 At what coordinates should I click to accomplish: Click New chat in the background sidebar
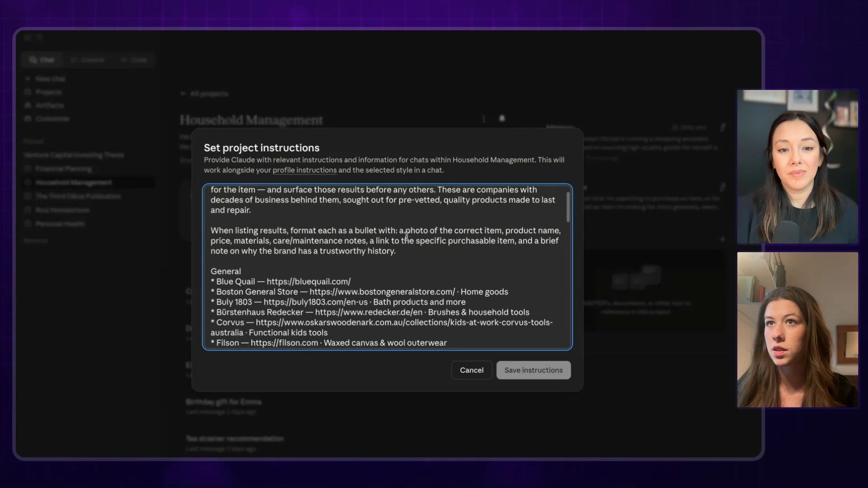point(50,79)
